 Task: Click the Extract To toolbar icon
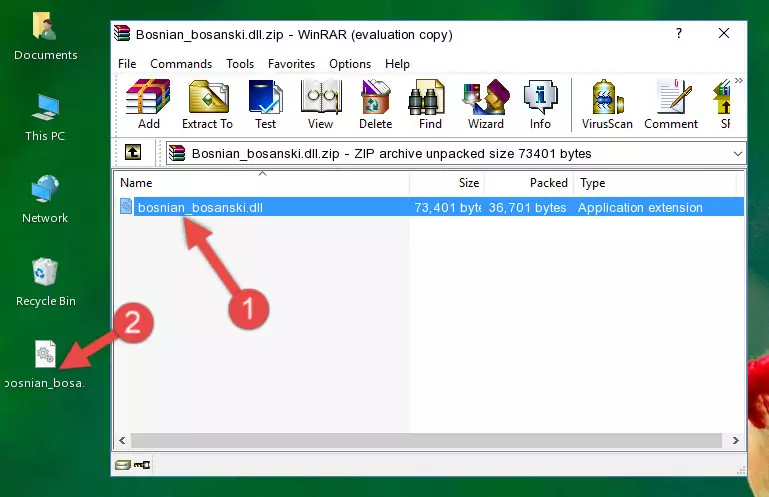(x=207, y=104)
